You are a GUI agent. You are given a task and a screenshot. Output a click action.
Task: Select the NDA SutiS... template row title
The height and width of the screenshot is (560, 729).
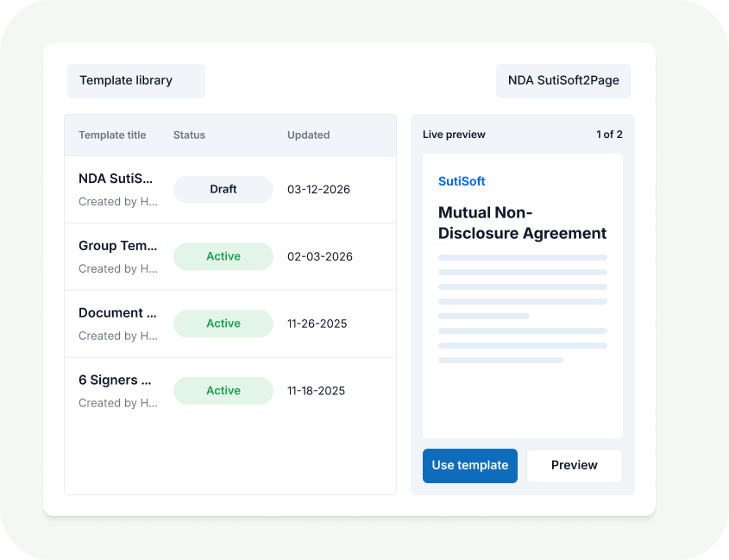pos(116,179)
